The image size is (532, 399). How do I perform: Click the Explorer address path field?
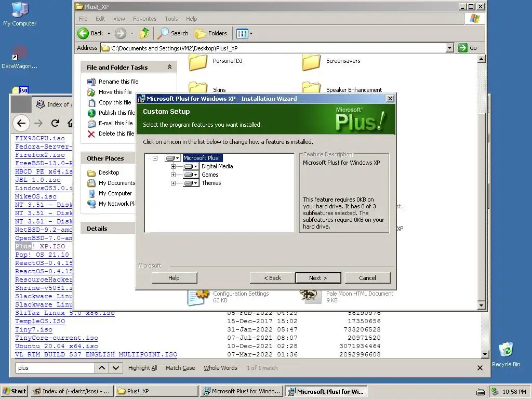point(273,48)
